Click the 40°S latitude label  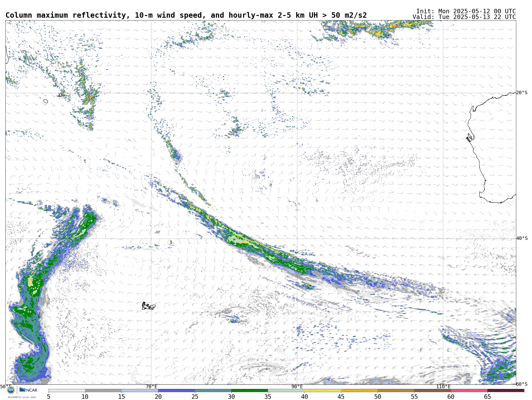pyautogui.click(x=522, y=238)
